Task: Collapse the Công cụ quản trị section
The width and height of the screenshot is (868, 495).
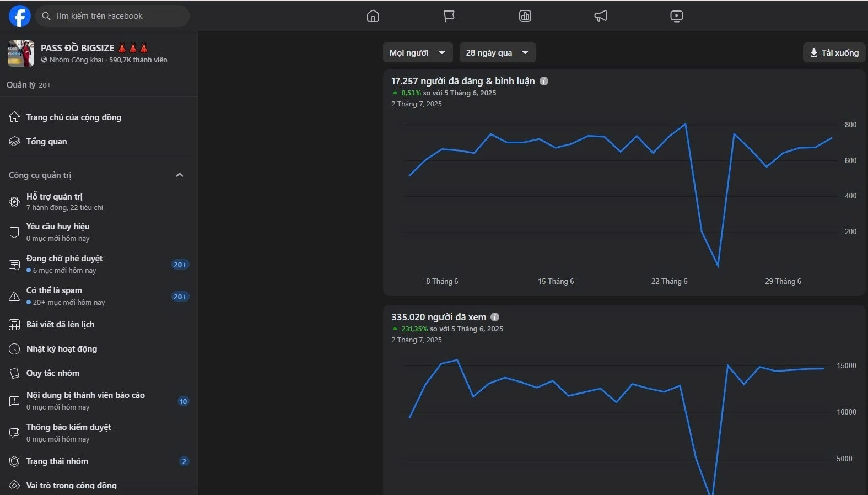Action: 179,175
